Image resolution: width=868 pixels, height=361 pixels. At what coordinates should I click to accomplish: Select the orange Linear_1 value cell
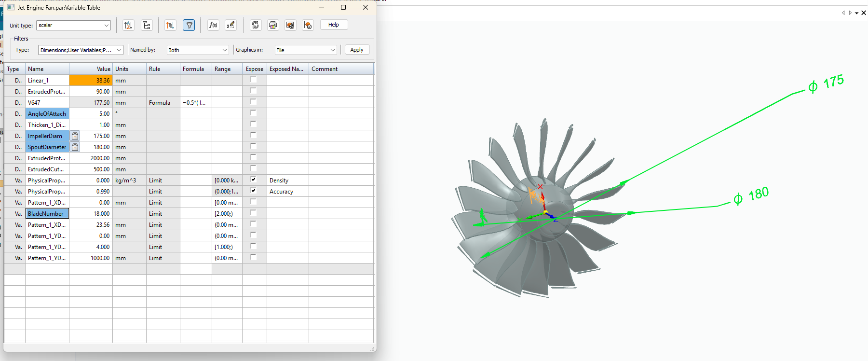pyautogui.click(x=91, y=81)
